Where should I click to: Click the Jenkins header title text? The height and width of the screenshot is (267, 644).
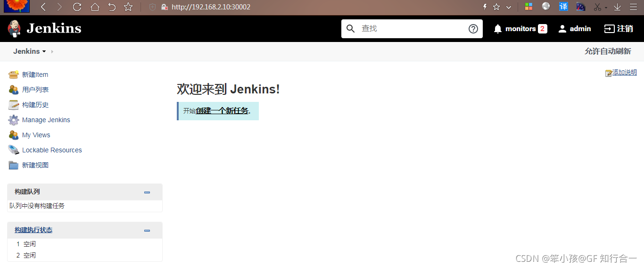tap(54, 29)
